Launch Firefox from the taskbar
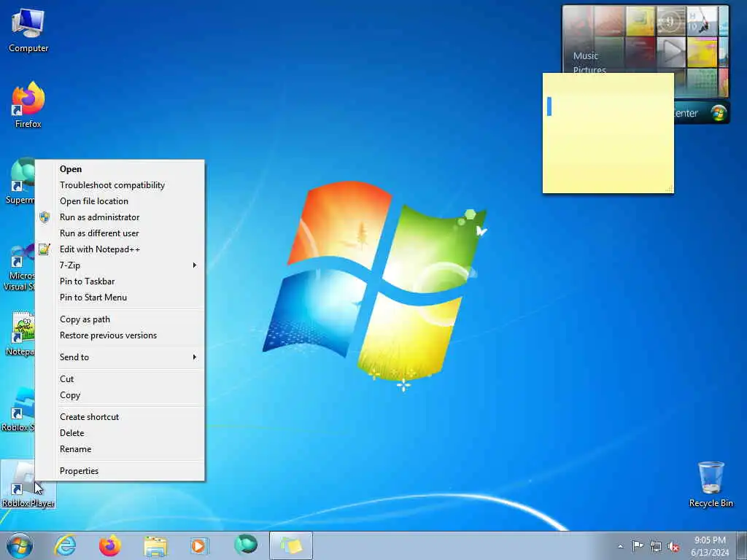The image size is (747, 560). tap(109, 545)
